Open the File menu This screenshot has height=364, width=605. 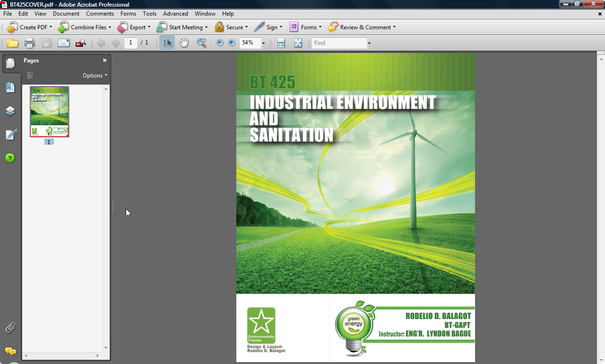pos(8,14)
